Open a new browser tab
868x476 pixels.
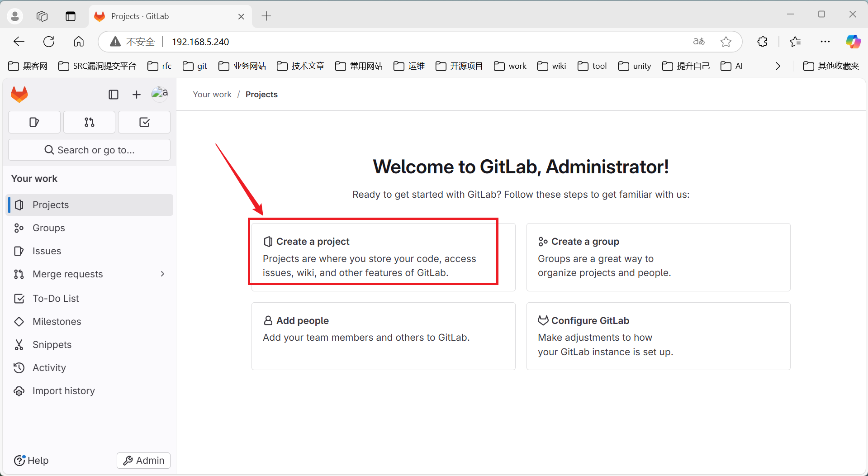(x=266, y=16)
